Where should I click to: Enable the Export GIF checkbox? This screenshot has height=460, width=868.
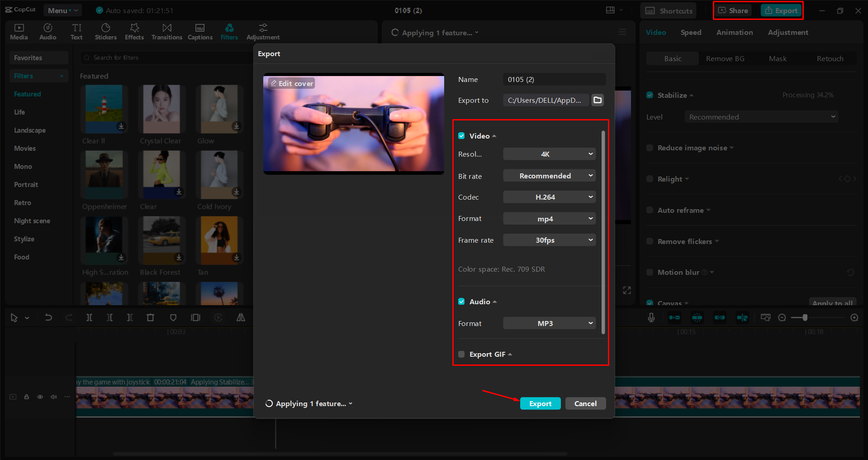(x=461, y=354)
